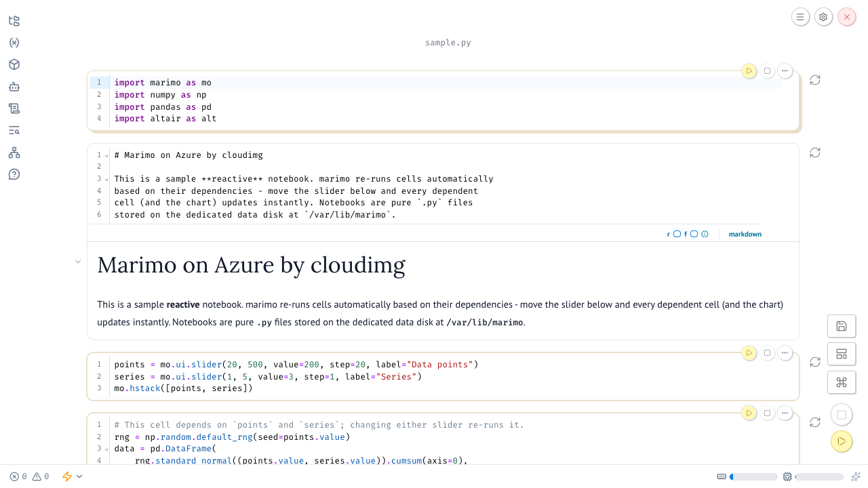
Task: Click refresh icon beside the sliders cell
Action: coord(815,362)
